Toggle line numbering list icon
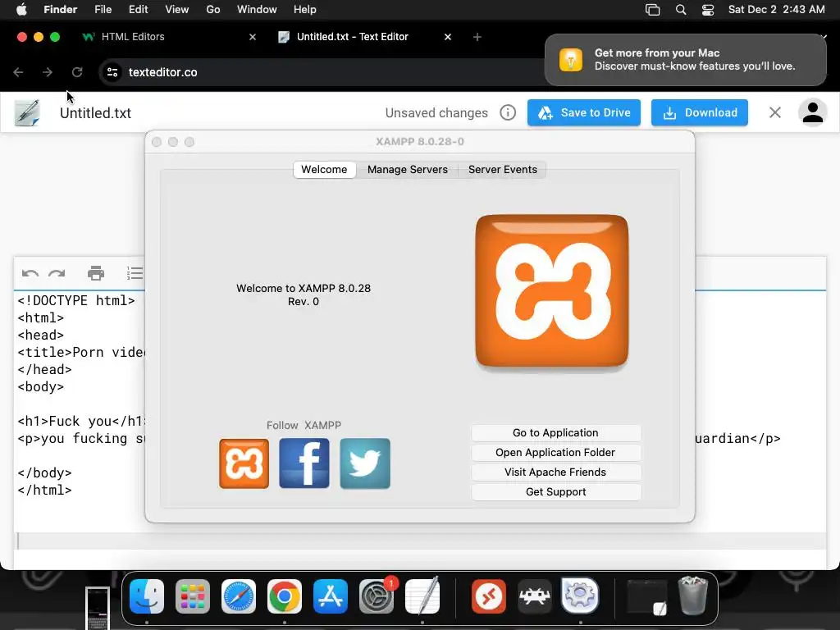 [x=135, y=273]
